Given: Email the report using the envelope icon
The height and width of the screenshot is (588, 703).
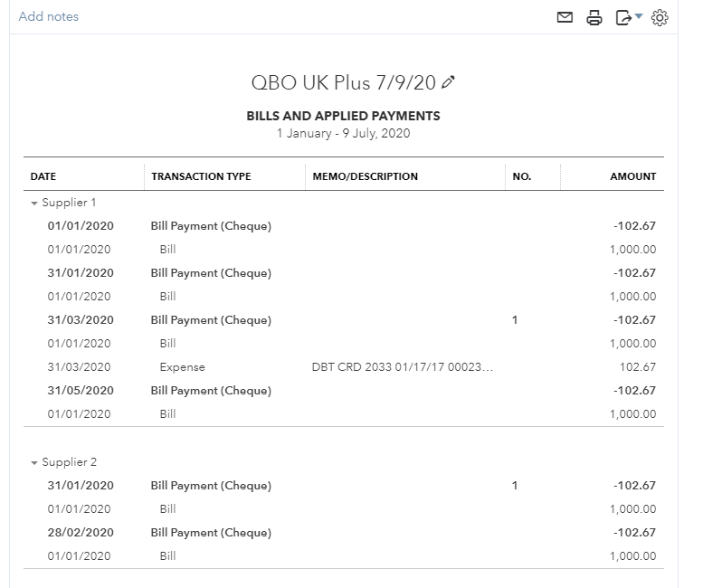Looking at the screenshot, I should click(x=565, y=17).
